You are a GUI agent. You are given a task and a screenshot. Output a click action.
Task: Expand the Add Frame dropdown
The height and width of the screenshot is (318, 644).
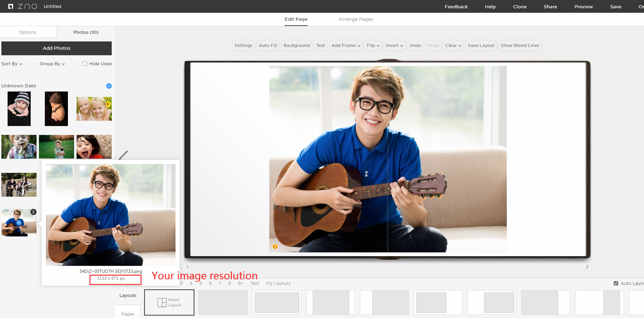coord(346,46)
